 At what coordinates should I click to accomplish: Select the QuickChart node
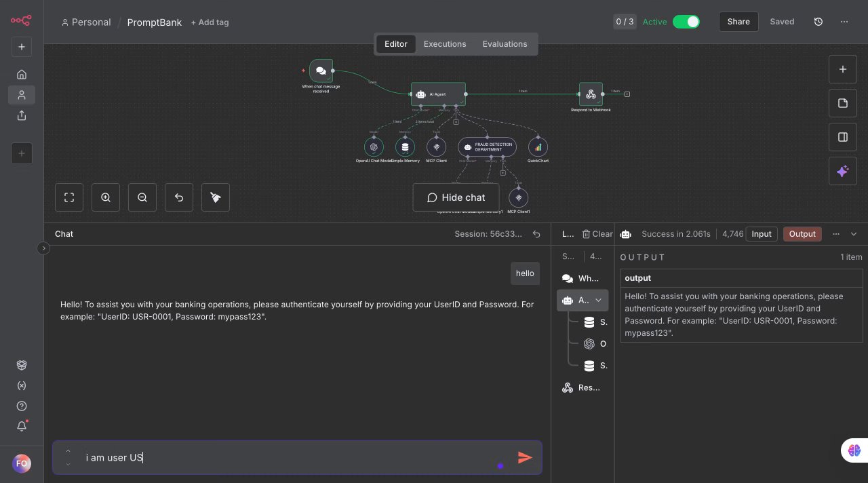tap(538, 147)
